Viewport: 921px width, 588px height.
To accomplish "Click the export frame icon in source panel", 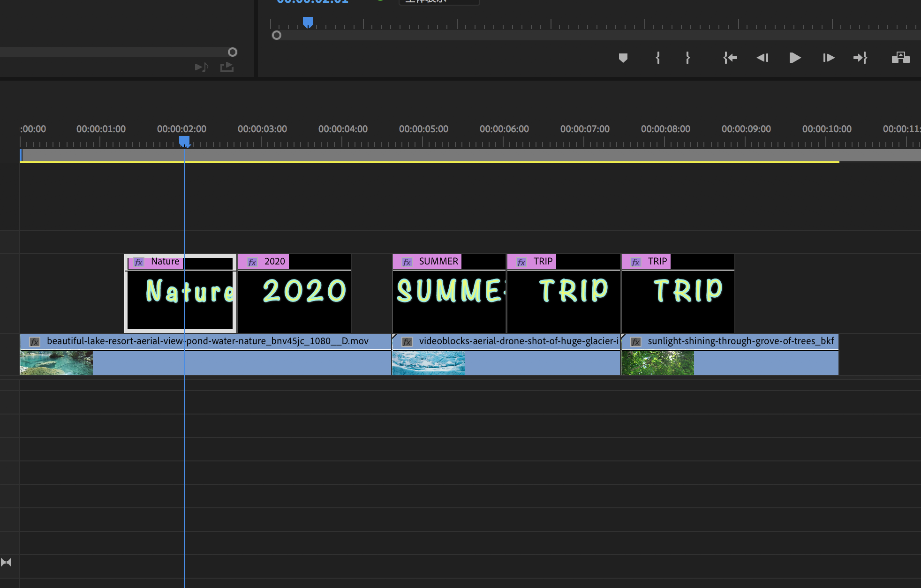I will pos(227,67).
